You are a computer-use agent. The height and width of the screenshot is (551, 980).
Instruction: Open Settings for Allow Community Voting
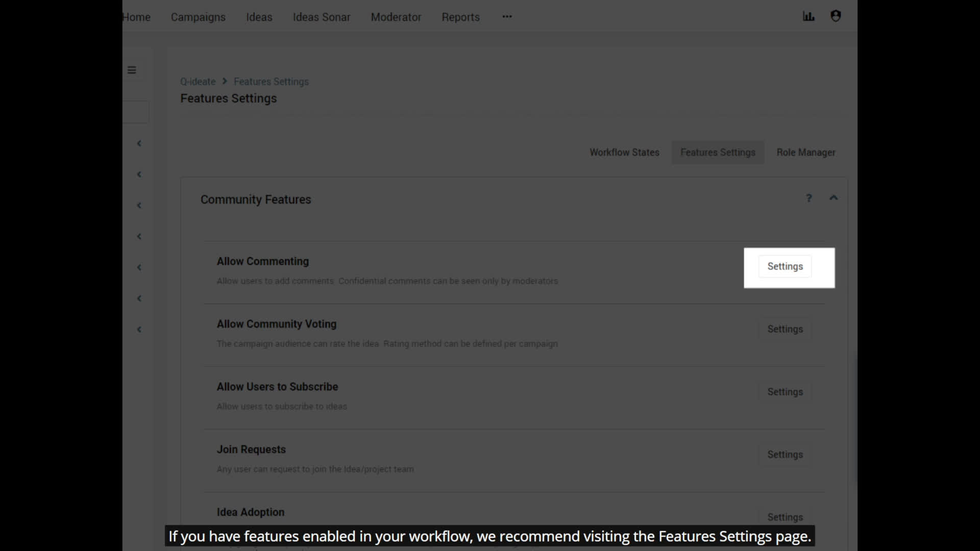pyautogui.click(x=785, y=329)
